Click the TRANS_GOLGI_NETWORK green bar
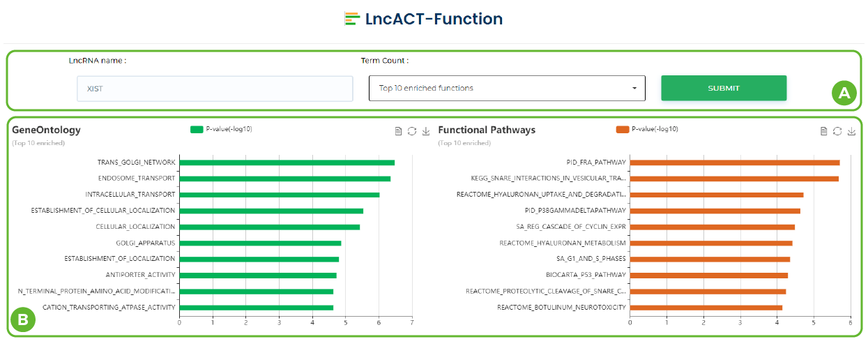Image resolution: width=868 pixels, height=346 pixels. [287, 163]
